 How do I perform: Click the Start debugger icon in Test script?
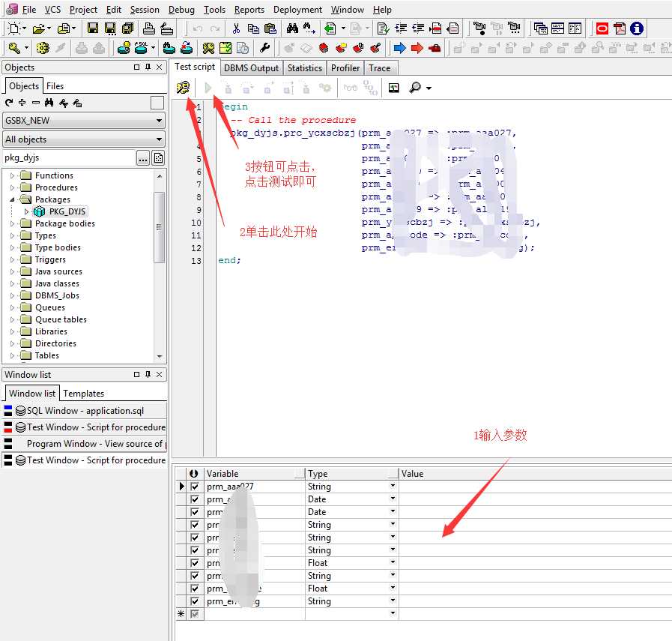[x=182, y=88]
